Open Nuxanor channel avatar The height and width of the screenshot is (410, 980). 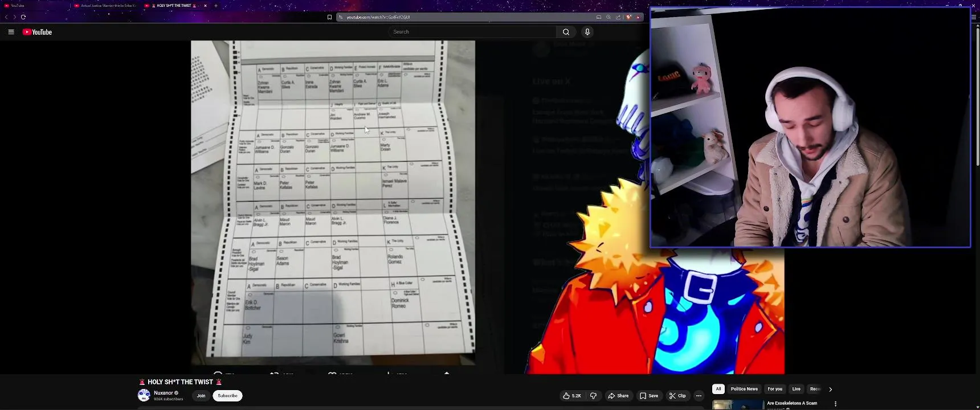(144, 395)
